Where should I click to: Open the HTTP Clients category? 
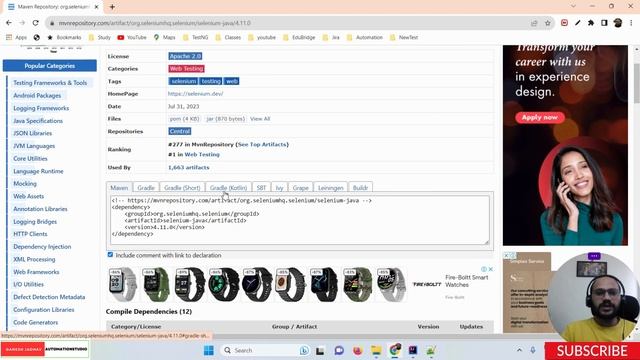pos(30,234)
